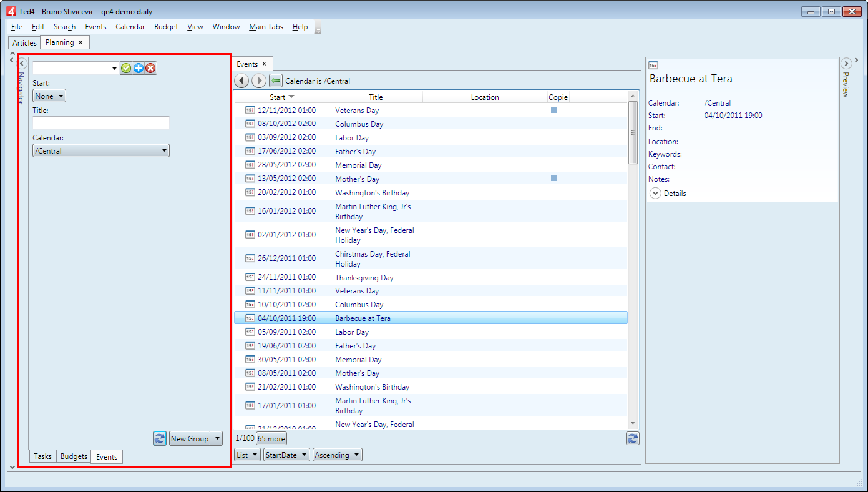This screenshot has width=868, height=492.
Task: Click the New Group button
Action: click(x=190, y=439)
